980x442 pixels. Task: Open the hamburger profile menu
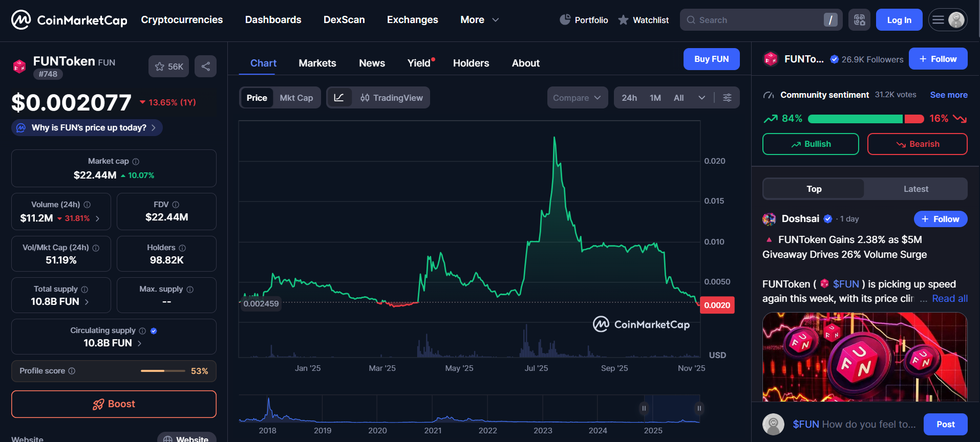pos(948,20)
